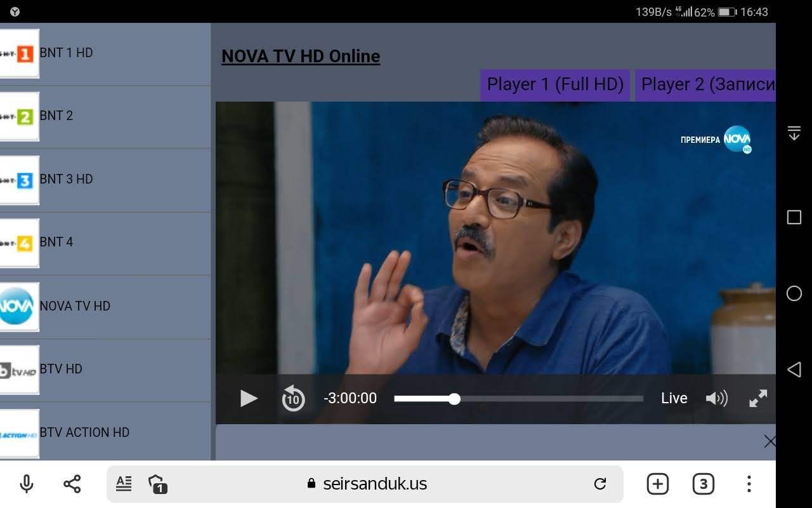Select BTV ACTION HD channel text
The width and height of the screenshot is (812, 508).
(84, 432)
